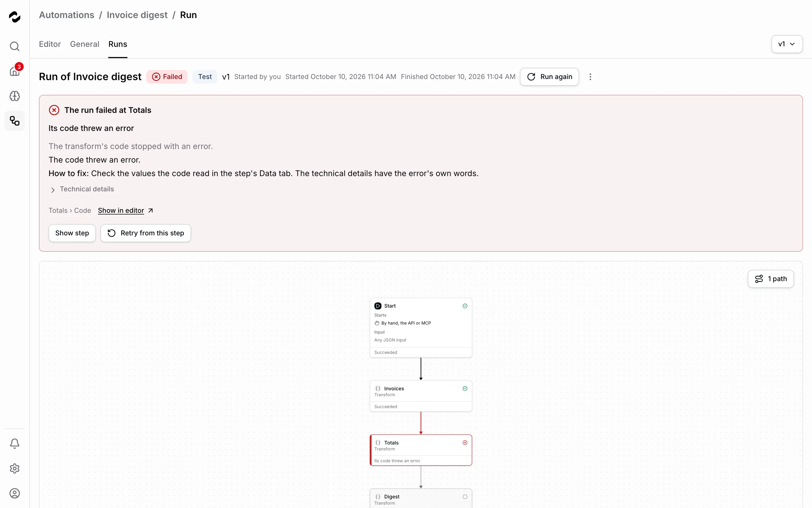Open the 1 path selector
The height and width of the screenshot is (508, 812).
click(770, 279)
